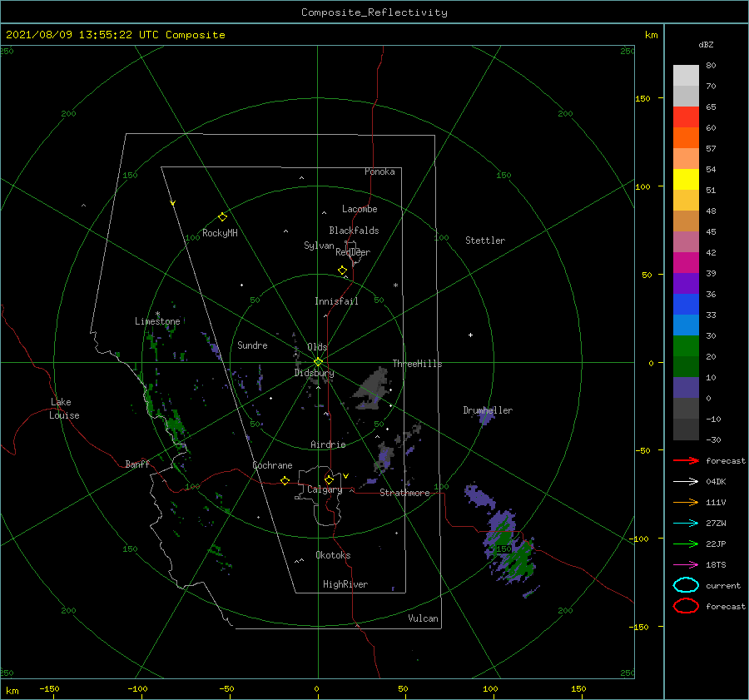
Task: Click the Okotoks town label
Action: coord(333,555)
